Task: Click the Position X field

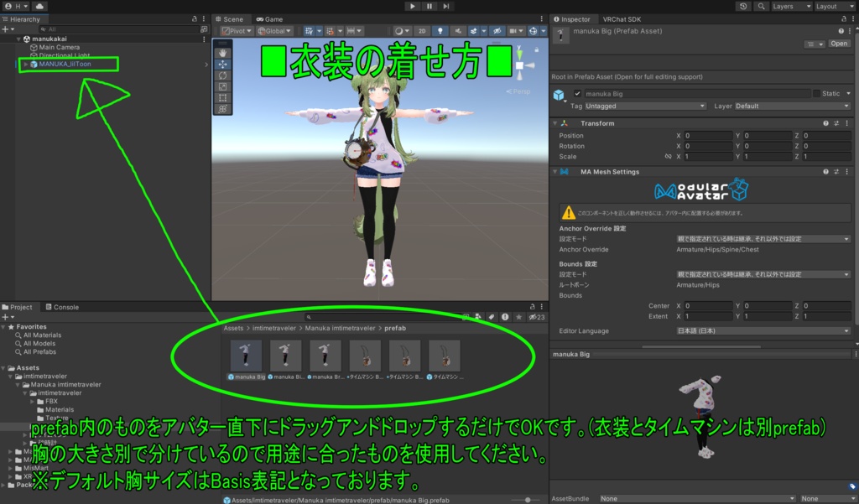Action: [x=708, y=135]
